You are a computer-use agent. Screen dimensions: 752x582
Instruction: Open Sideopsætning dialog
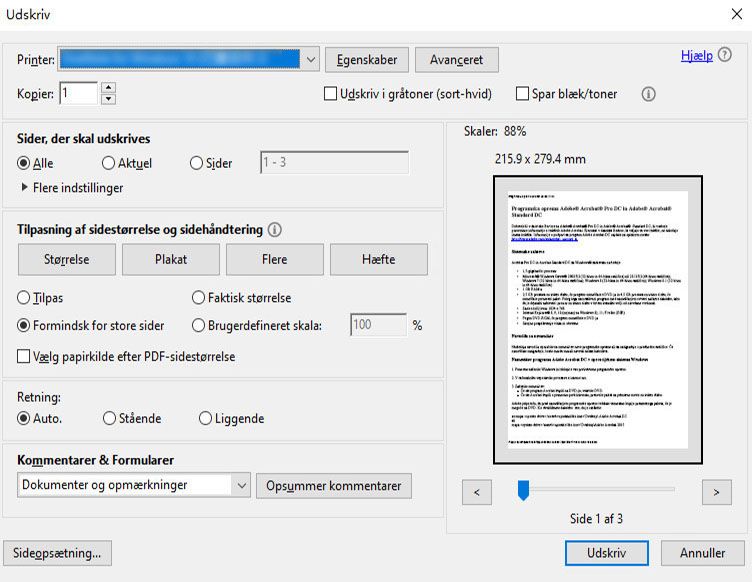[58, 553]
